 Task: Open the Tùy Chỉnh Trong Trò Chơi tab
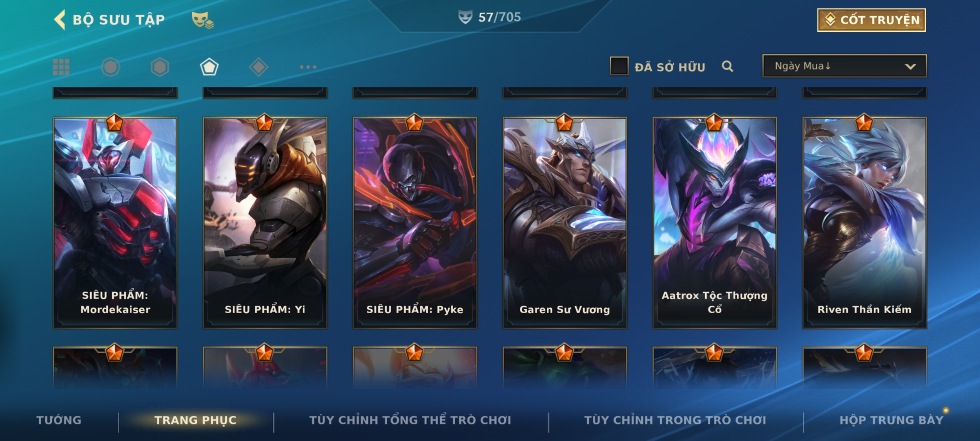click(675, 420)
